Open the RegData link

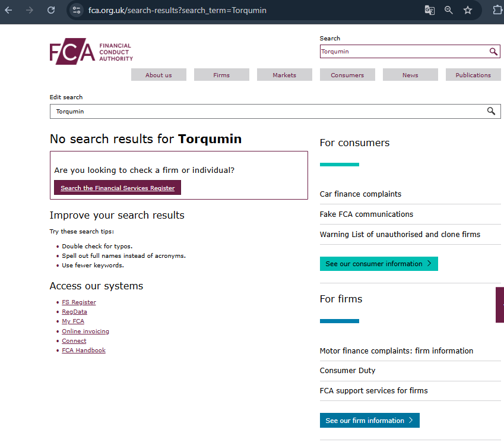tap(74, 312)
